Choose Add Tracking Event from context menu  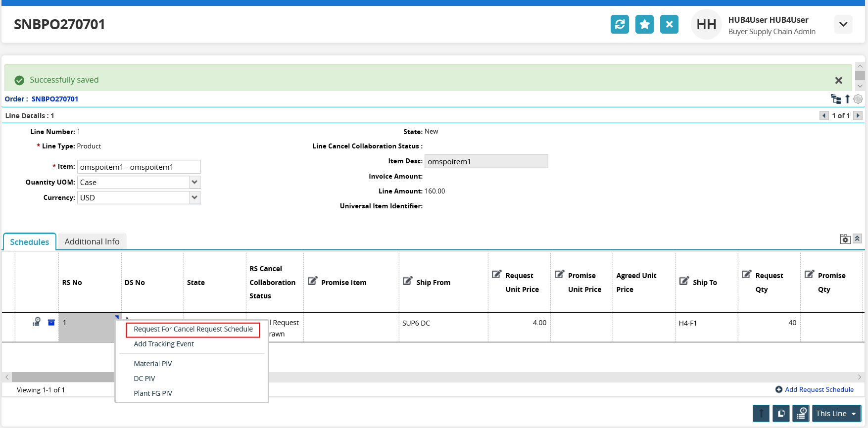(x=164, y=344)
